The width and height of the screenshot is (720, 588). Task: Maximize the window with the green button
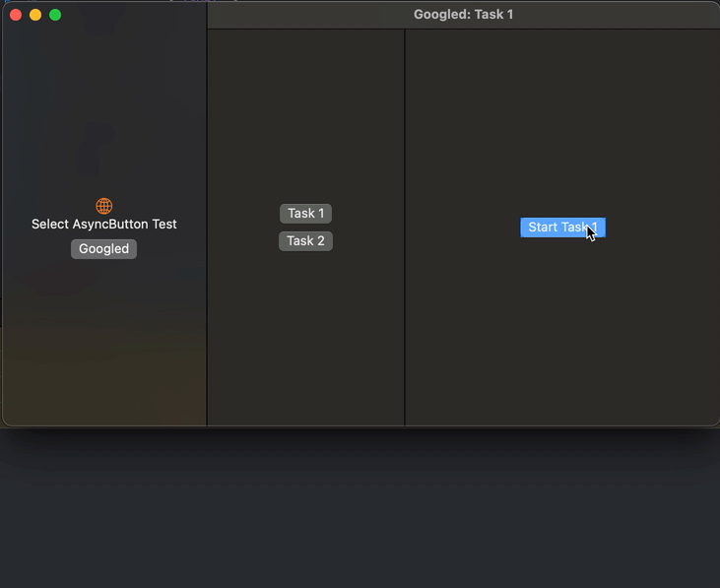pyautogui.click(x=55, y=15)
